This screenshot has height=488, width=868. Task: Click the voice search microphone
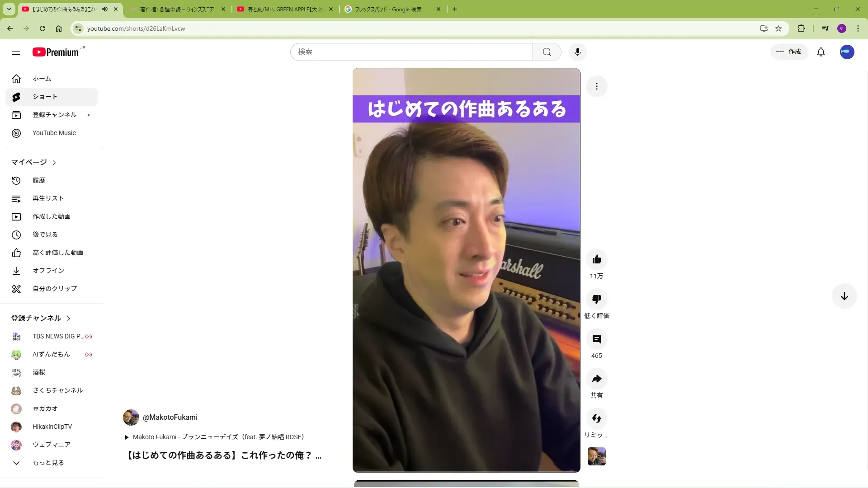pos(577,52)
